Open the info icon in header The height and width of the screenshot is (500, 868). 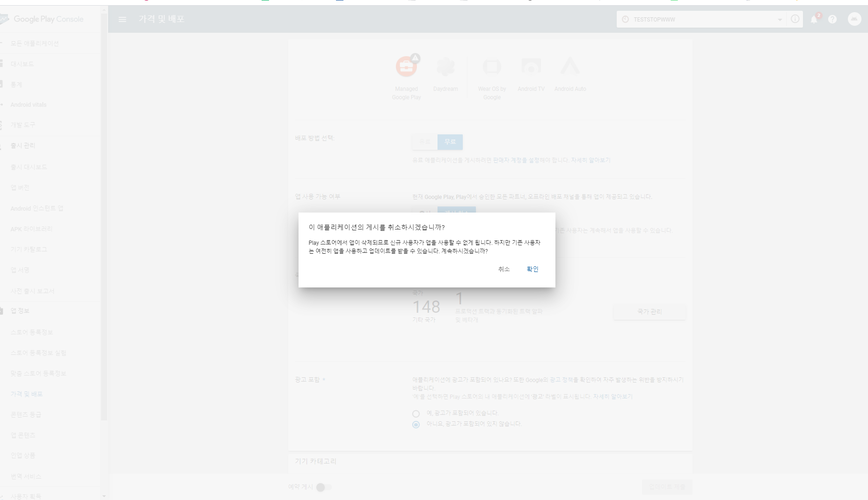tap(795, 19)
